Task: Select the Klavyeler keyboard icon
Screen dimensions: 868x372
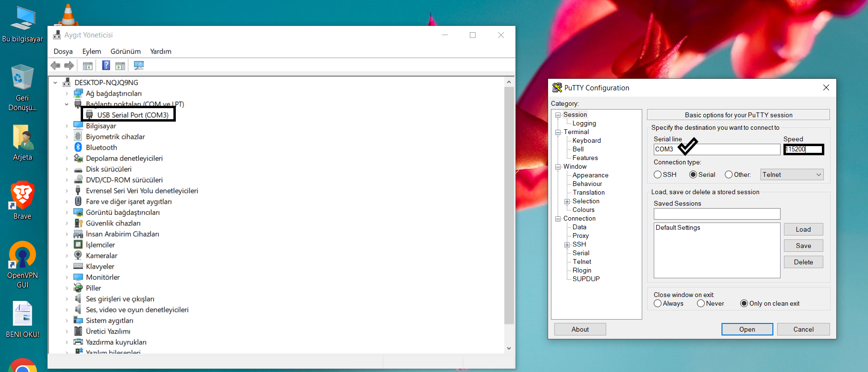Action: [78, 266]
